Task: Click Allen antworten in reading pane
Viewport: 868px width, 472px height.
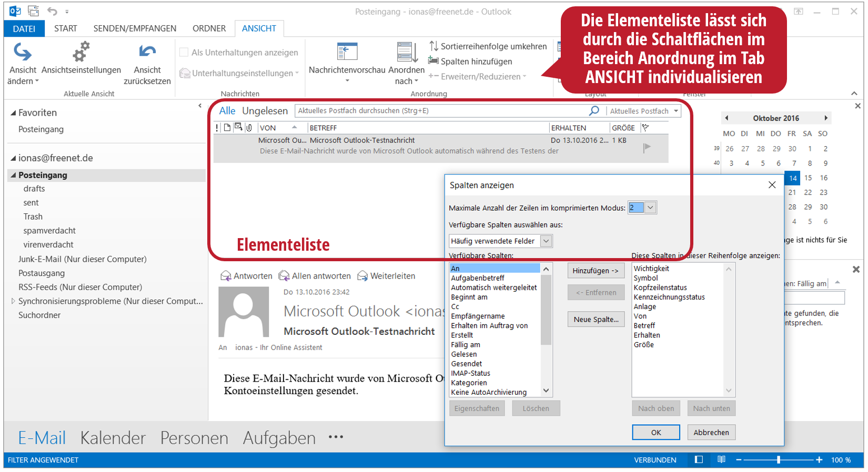Action: 315,275
